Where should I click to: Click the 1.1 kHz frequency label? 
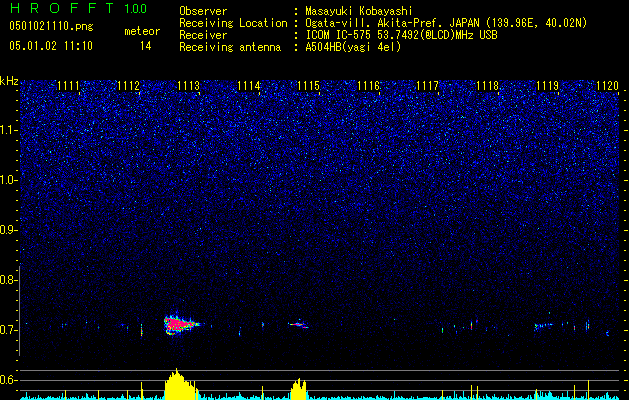coord(8,130)
